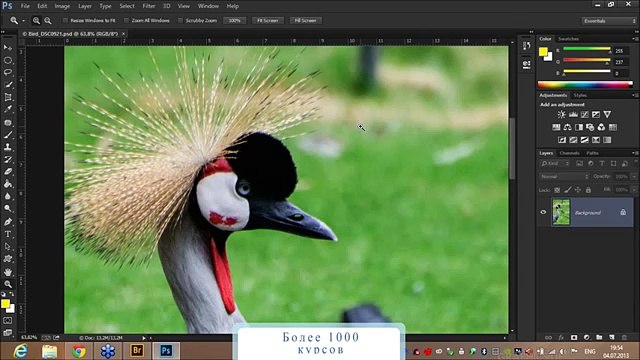Toggle Lock all padlock
This screenshot has width=640, height=360.
click(588, 190)
